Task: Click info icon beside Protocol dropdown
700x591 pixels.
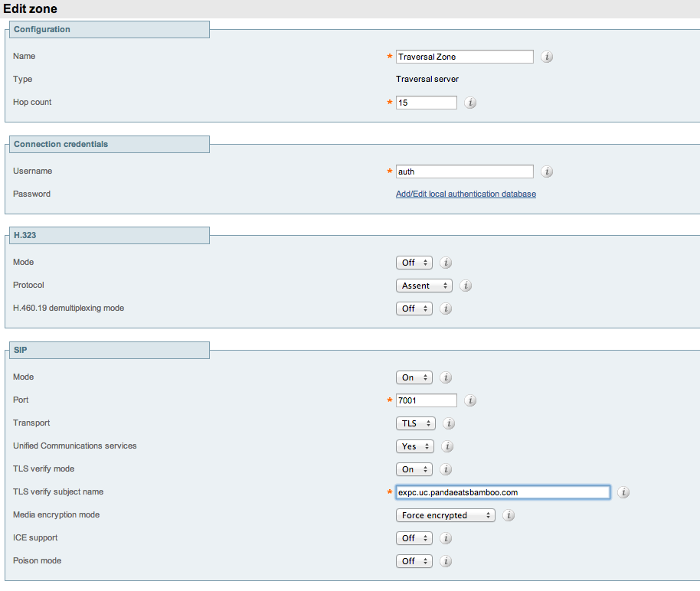Action: pyautogui.click(x=466, y=286)
